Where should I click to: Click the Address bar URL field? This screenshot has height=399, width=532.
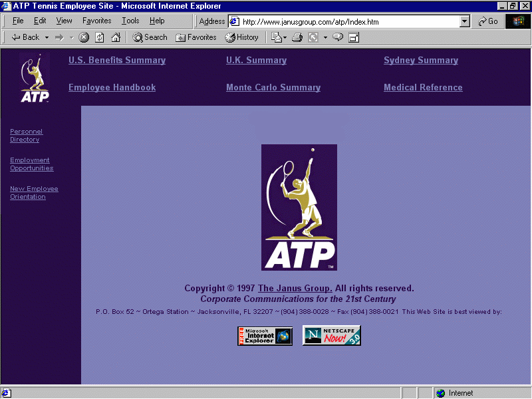[350, 22]
